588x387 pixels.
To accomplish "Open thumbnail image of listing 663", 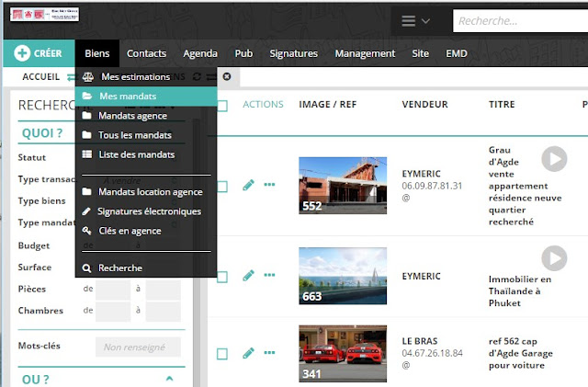I will click(343, 276).
